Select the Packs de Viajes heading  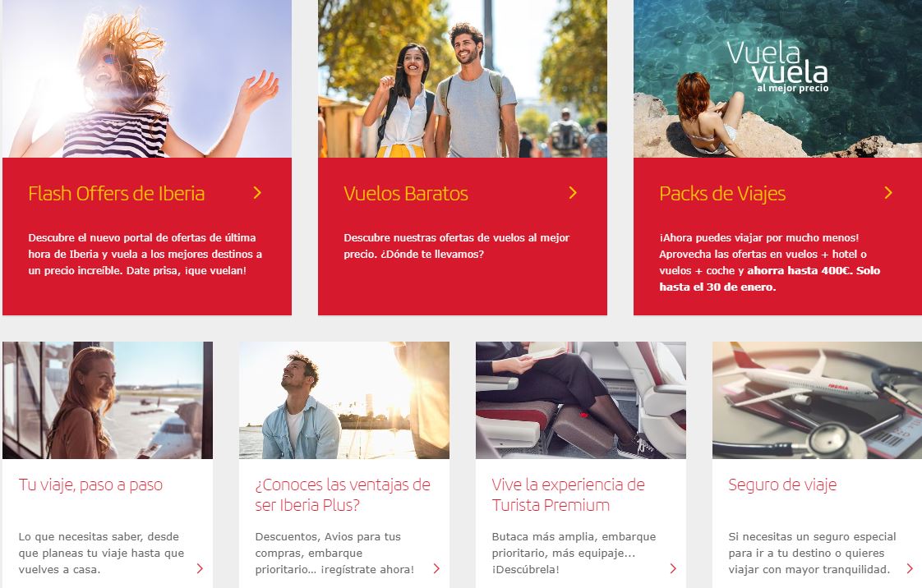click(x=722, y=194)
